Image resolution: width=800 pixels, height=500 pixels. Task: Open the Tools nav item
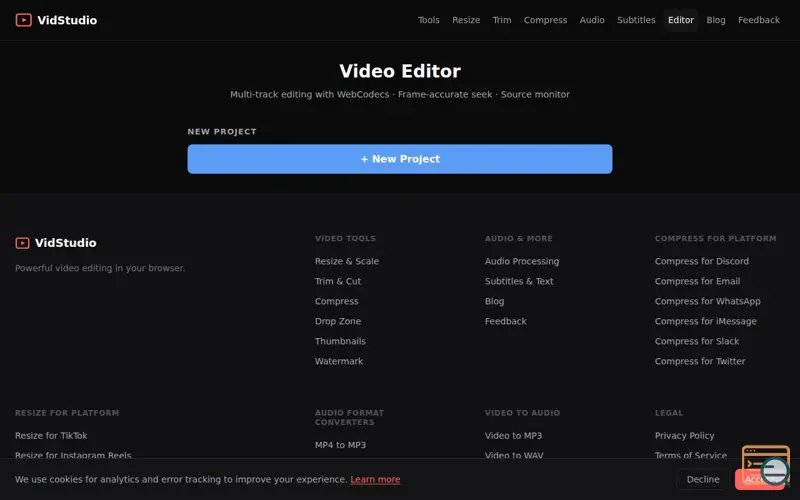(x=429, y=20)
